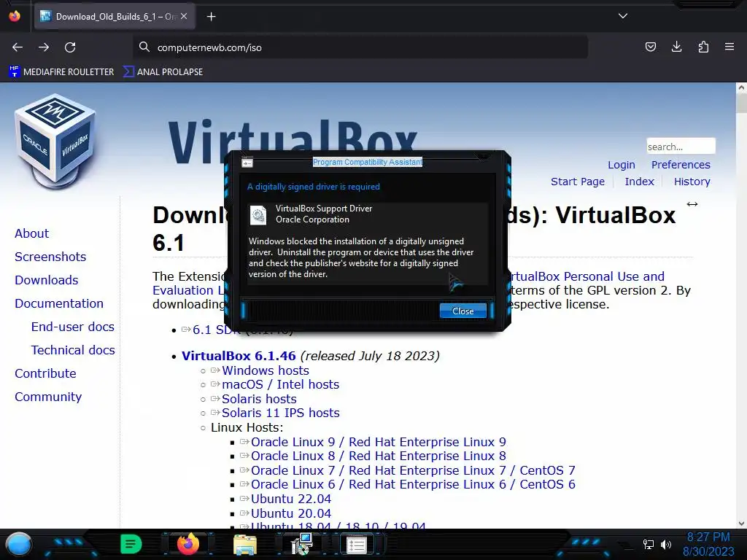Open Community in the sidebar

(48, 397)
